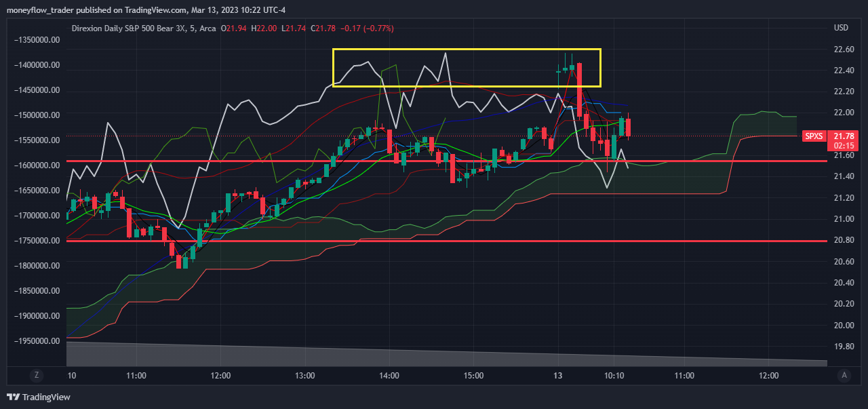Click the −1450000.00 left axis label

click(x=37, y=90)
